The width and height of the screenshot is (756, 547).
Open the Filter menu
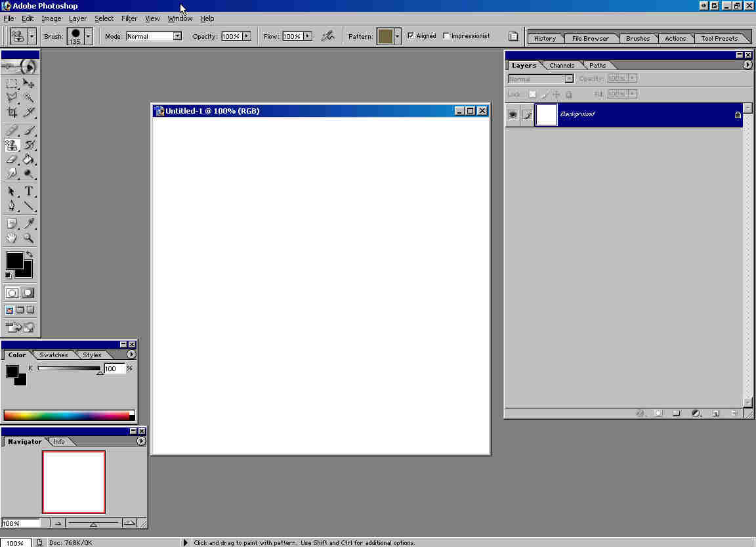(x=129, y=18)
